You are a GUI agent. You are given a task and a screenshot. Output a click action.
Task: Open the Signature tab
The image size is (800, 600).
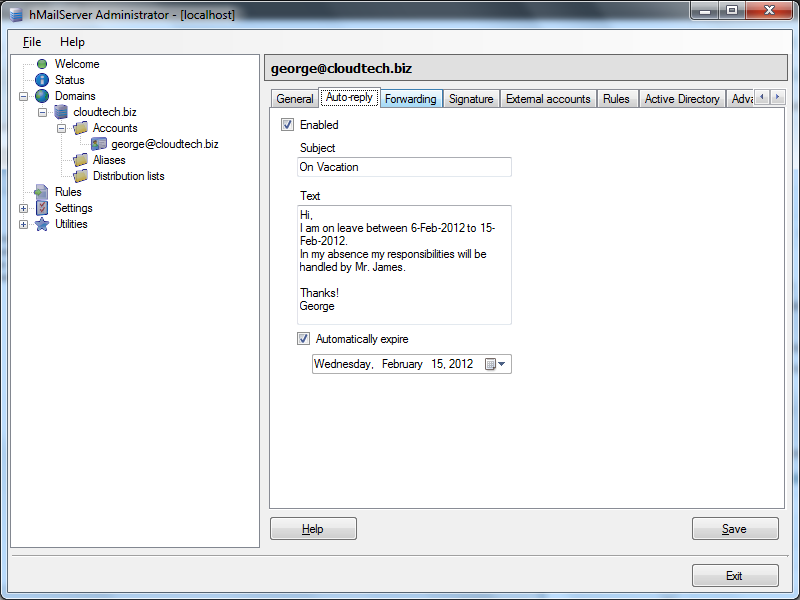[471, 99]
